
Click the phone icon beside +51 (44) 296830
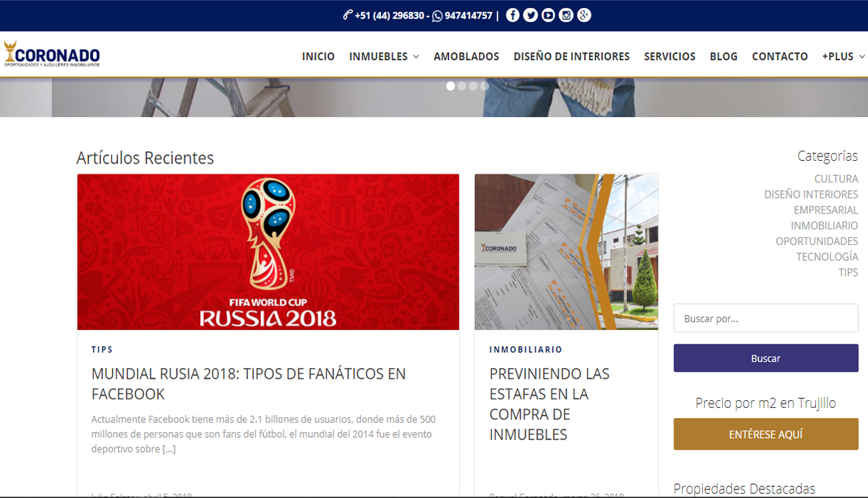pyautogui.click(x=347, y=15)
